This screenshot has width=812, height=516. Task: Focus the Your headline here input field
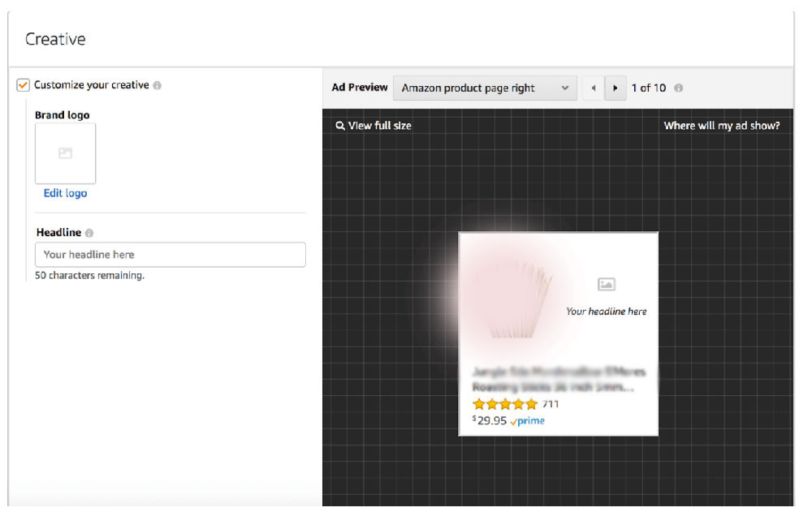[171, 255]
